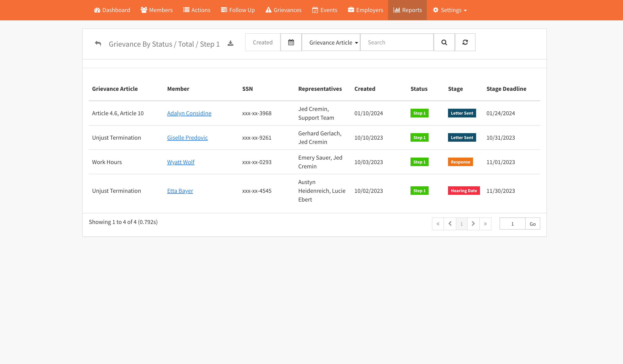The width and height of the screenshot is (623, 364).
Task: Open the Dashboard menu item
Action: pyautogui.click(x=112, y=10)
